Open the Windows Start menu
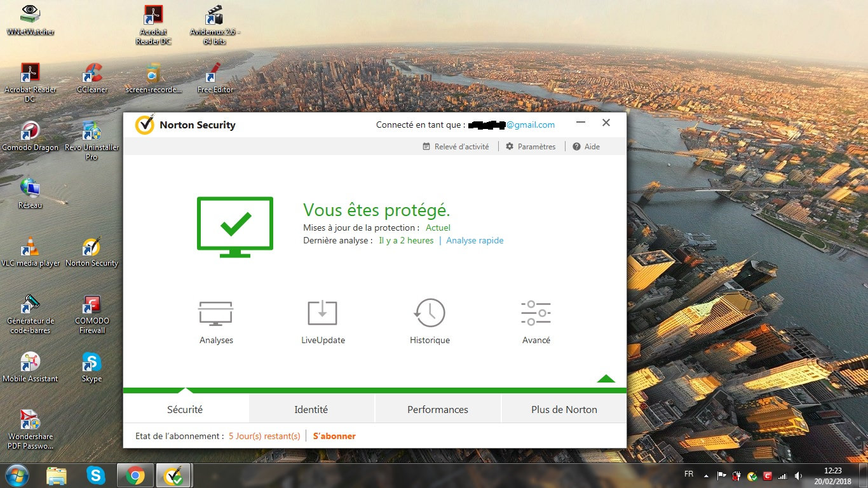 (17, 475)
